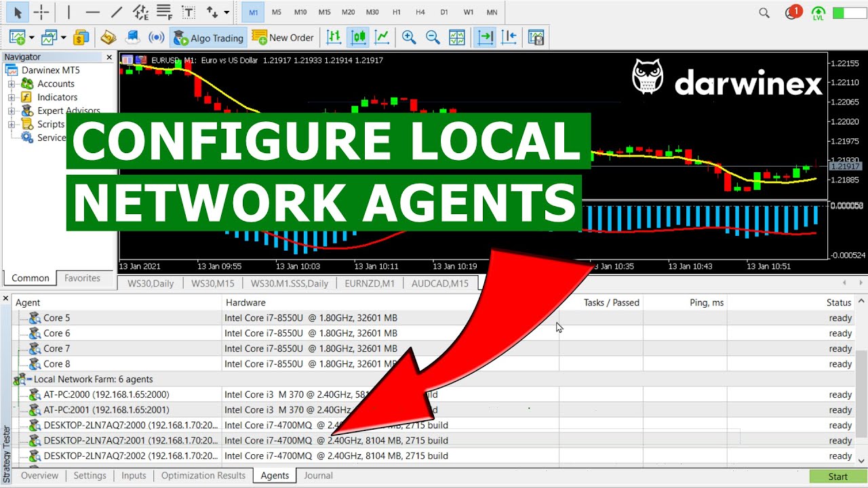
Task: Pick the horizontal line drawing tool
Action: point(93,12)
